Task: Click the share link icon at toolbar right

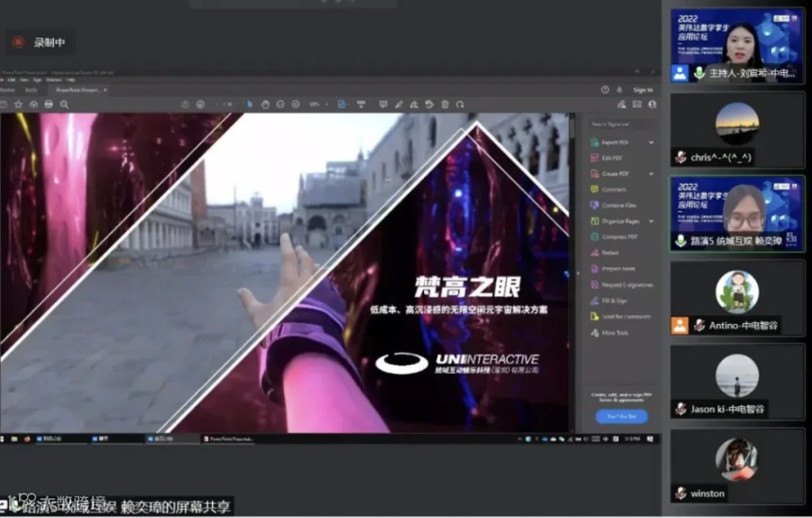Action: coord(622,104)
